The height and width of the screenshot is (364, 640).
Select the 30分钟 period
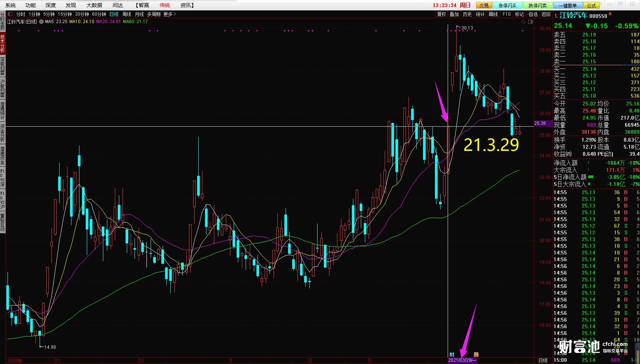pyautogui.click(x=82, y=14)
